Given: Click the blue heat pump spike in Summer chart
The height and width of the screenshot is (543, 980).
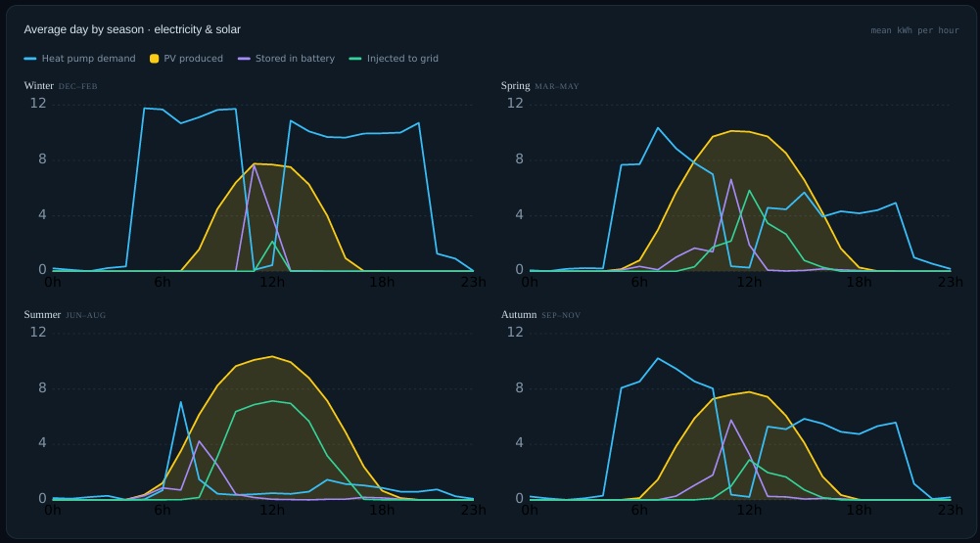Looking at the screenshot, I should (x=180, y=402).
